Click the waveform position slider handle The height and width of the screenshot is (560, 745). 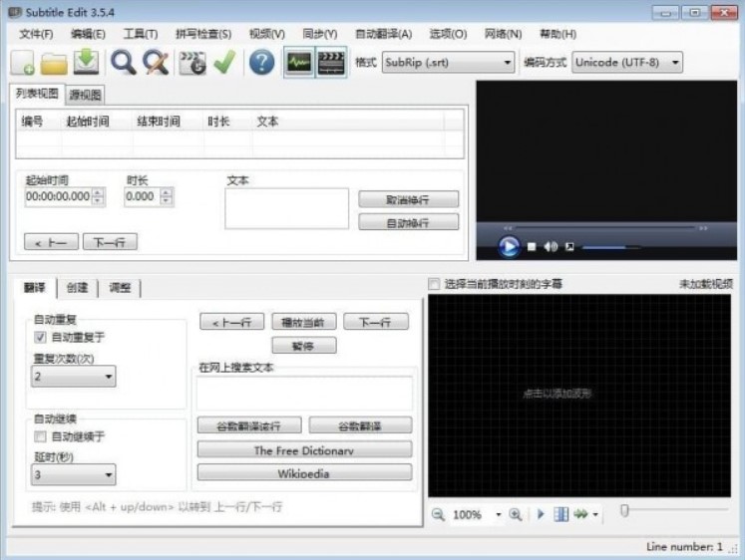click(x=623, y=511)
